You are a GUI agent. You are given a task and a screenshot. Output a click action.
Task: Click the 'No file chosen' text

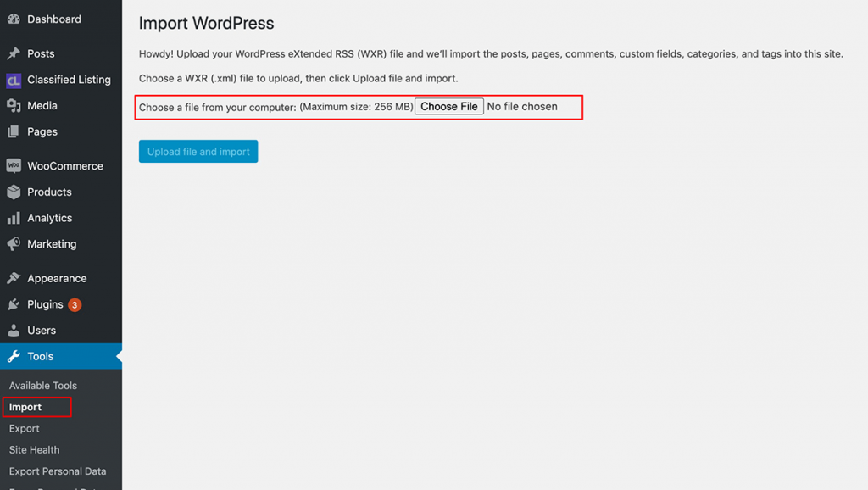click(x=522, y=106)
